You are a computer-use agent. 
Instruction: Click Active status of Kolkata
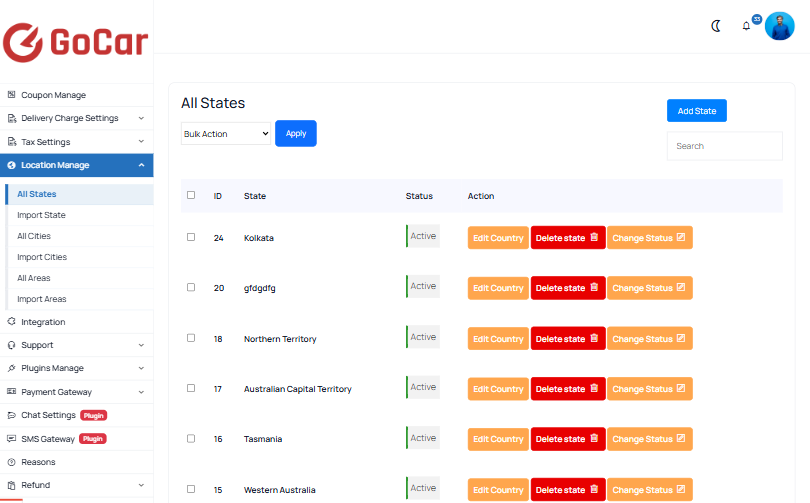423,236
